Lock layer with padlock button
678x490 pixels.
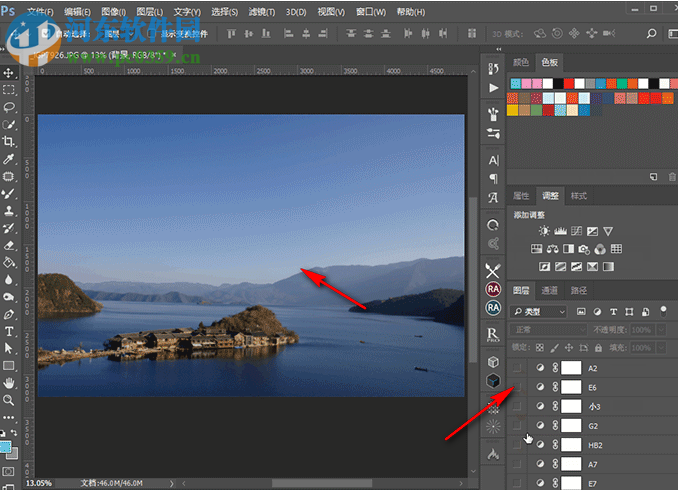pos(598,348)
